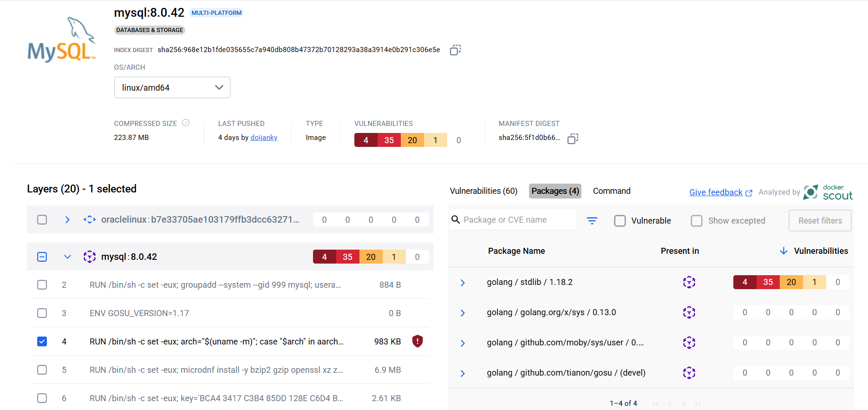Go to the previous packages page
This screenshot has height=410, width=868.
[x=670, y=403]
